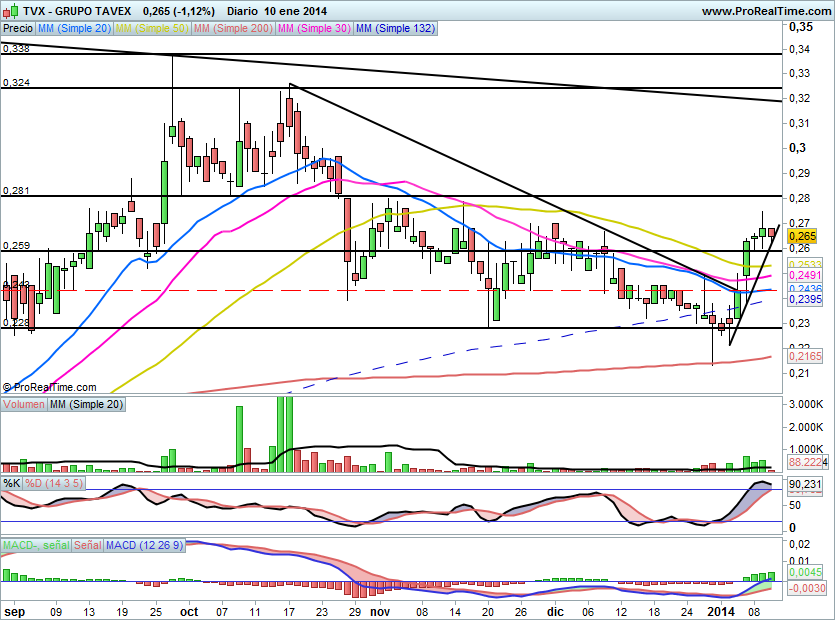Select the Volumen panel label

pyautogui.click(x=24, y=404)
